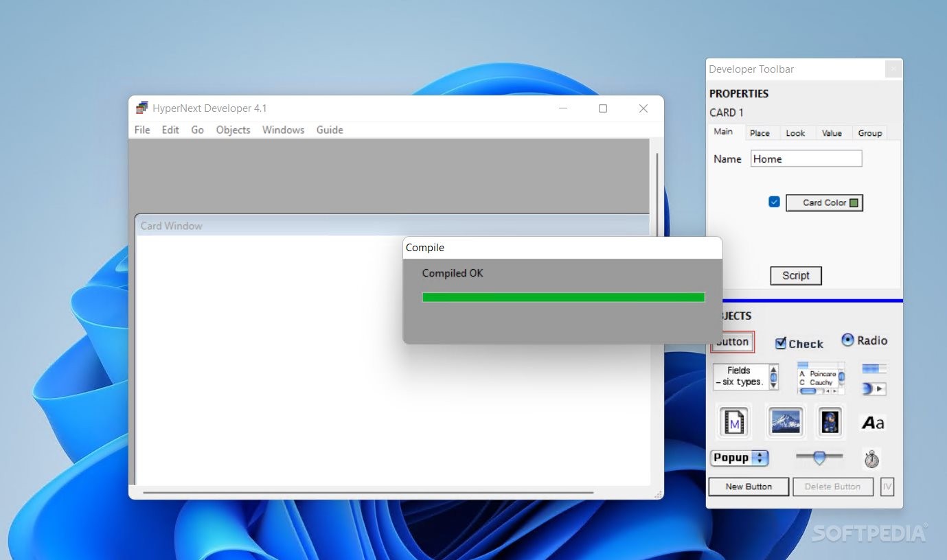Click the PROPERTIES heading text
The width and height of the screenshot is (947, 560).
click(x=739, y=93)
